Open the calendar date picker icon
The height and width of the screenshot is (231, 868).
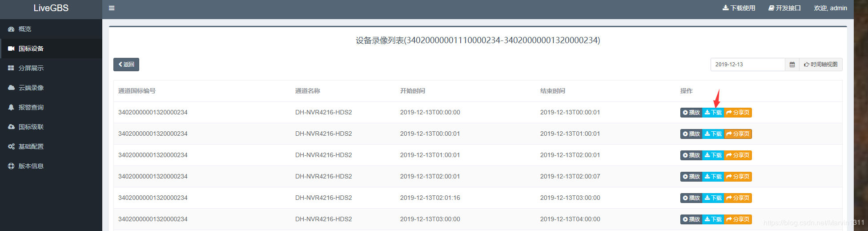792,65
